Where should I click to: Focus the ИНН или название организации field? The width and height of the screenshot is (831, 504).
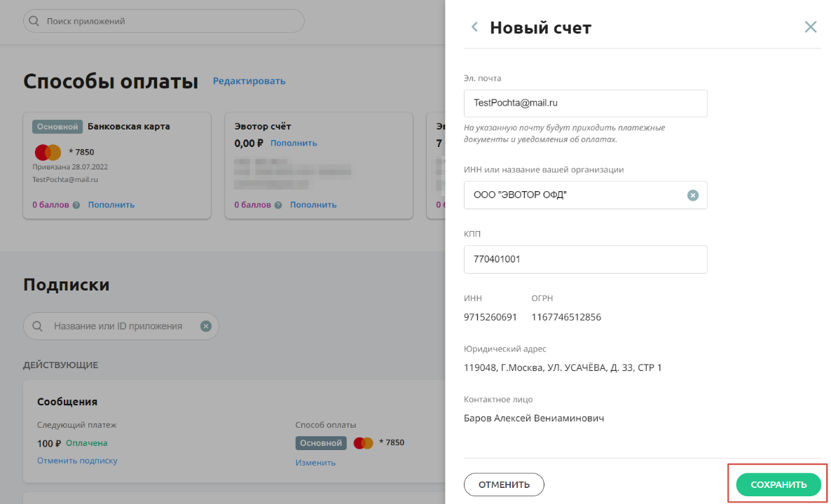[x=585, y=195]
